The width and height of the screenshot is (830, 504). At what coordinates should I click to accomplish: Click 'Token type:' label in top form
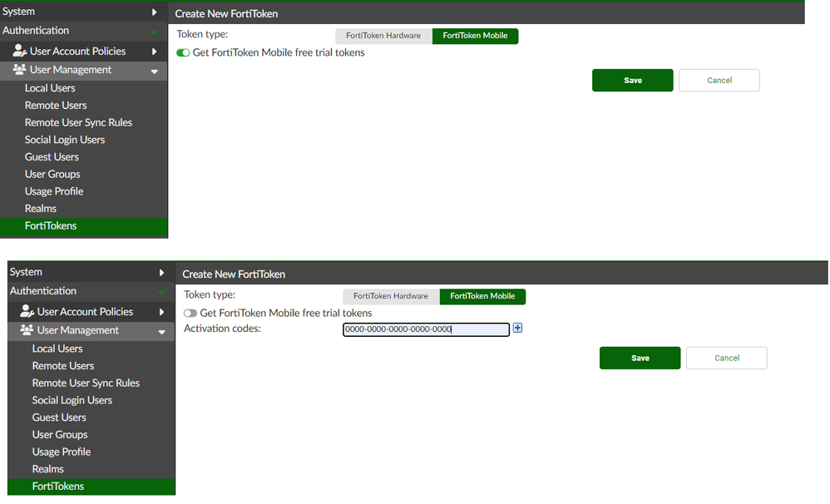202,34
